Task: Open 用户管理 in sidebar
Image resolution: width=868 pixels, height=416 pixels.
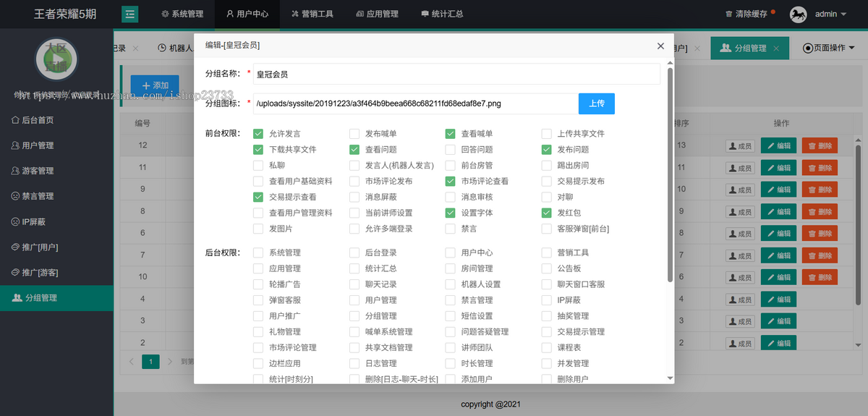Action: coord(56,145)
